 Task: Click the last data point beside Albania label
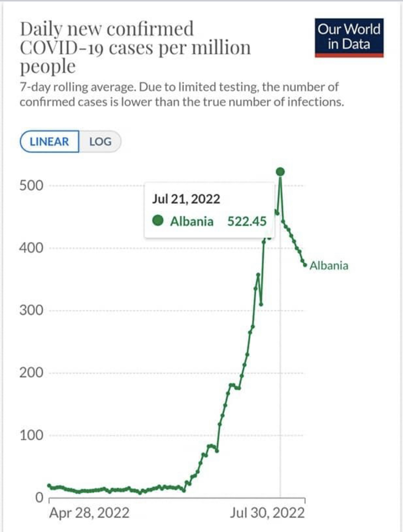click(x=305, y=265)
